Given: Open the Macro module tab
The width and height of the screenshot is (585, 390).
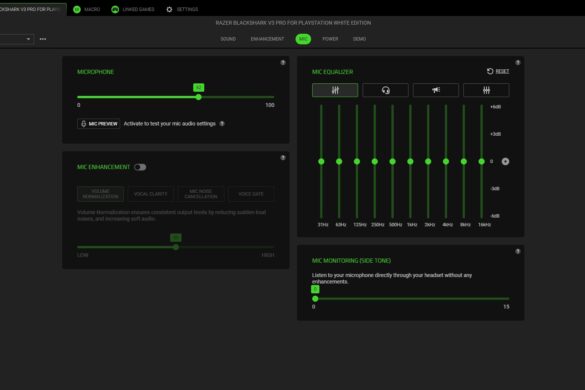Looking at the screenshot, I should [x=87, y=9].
